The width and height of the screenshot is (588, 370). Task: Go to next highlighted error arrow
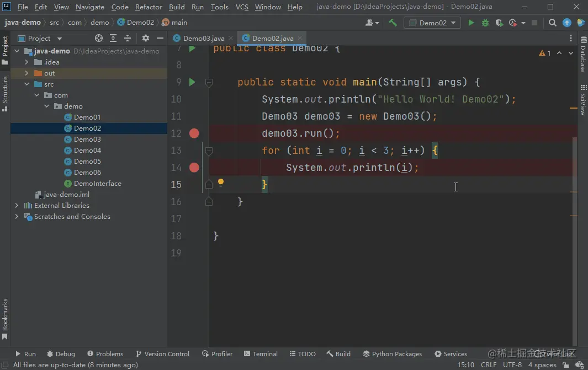click(x=571, y=53)
